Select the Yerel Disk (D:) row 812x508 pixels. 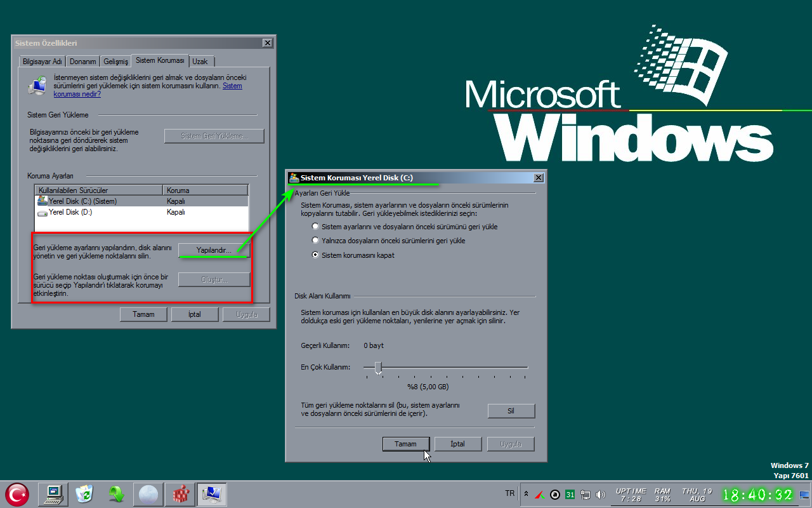click(141, 213)
